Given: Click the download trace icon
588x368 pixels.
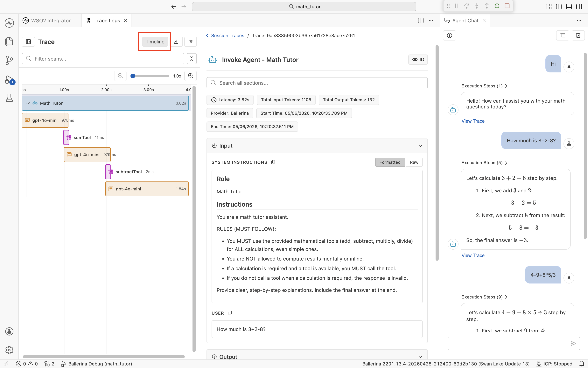Looking at the screenshot, I should 176,42.
